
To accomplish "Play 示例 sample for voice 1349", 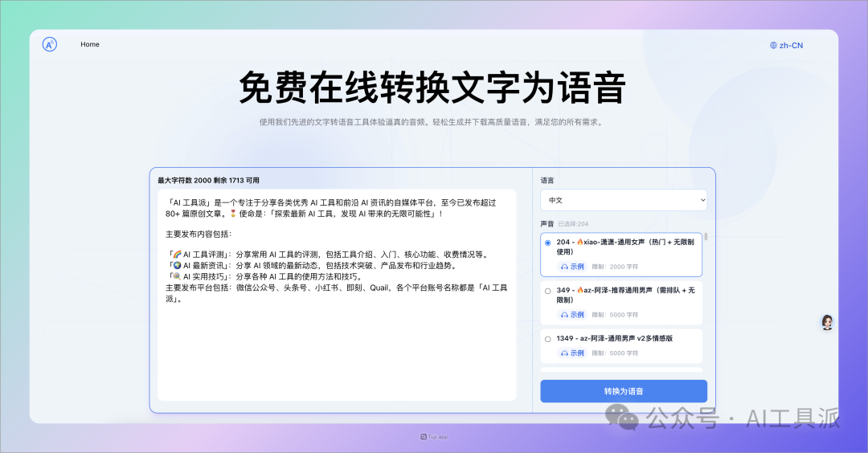I will click(x=572, y=353).
